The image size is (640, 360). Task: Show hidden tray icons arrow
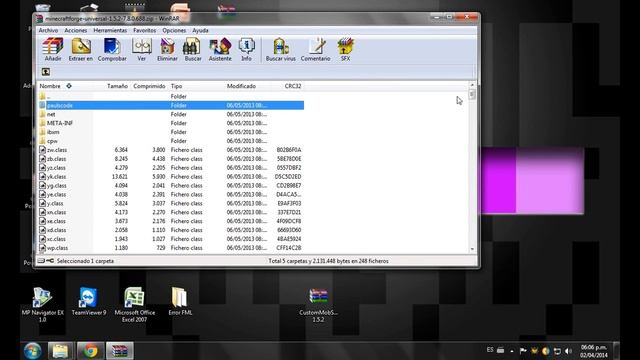click(x=512, y=351)
